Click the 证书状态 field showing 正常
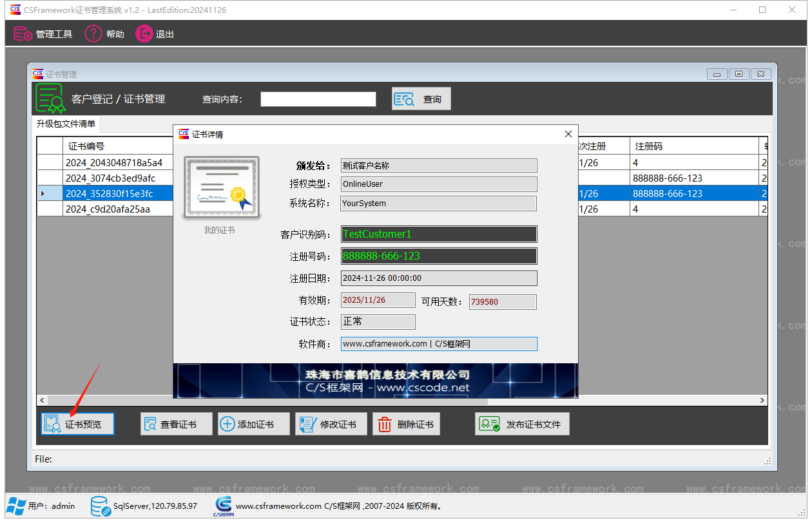 (x=378, y=321)
